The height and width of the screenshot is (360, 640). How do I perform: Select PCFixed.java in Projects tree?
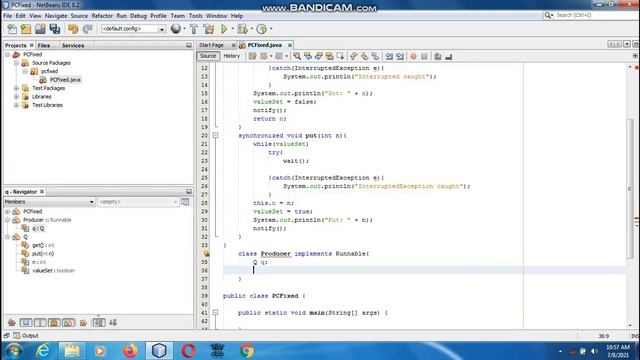coord(65,80)
